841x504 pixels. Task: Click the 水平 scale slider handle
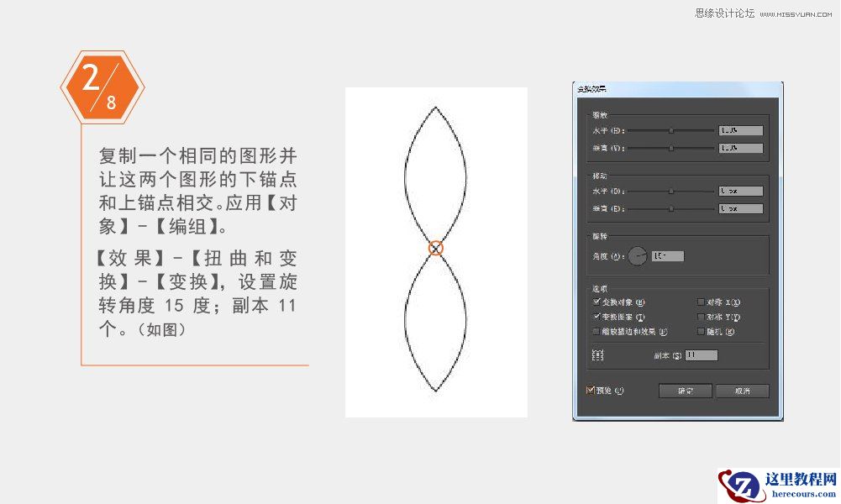coord(671,130)
